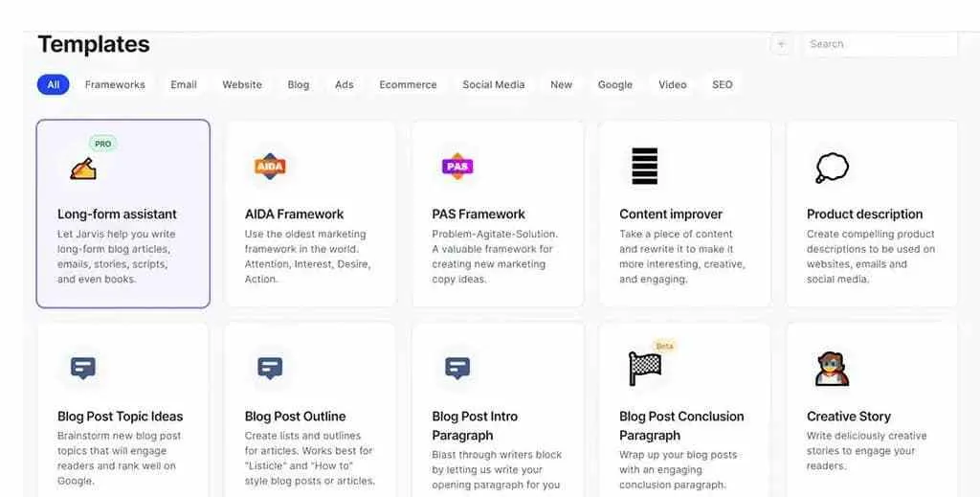The height and width of the screenshot is (497, 980).
Task: Open the Long-form assistant pencil icon
Action: click(83, 169)
